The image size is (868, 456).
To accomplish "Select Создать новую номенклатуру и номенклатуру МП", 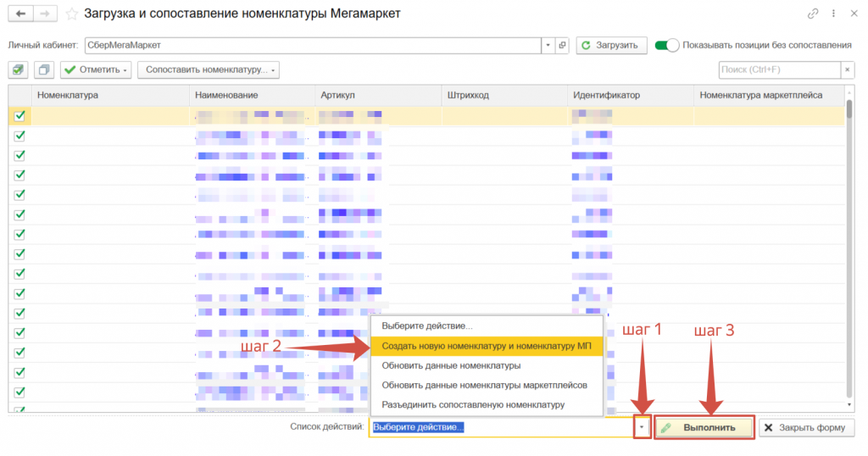I will click(x=486, y=346).
